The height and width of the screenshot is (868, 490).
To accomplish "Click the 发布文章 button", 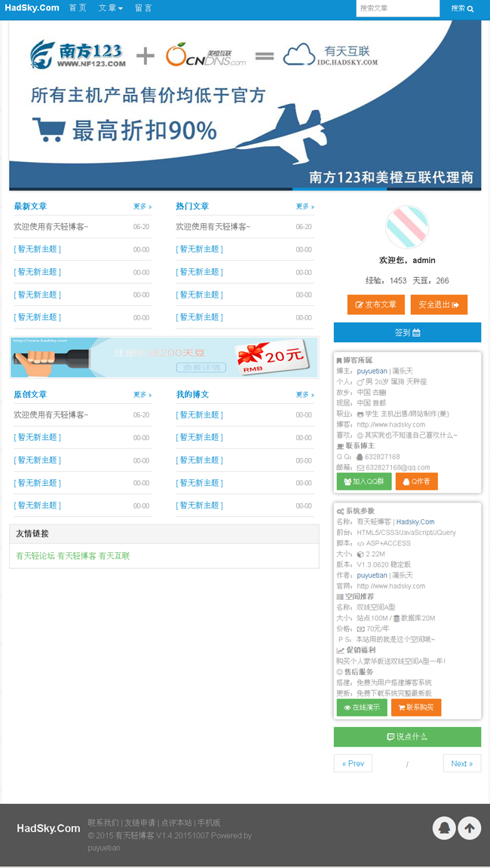I will pos(376,304).
